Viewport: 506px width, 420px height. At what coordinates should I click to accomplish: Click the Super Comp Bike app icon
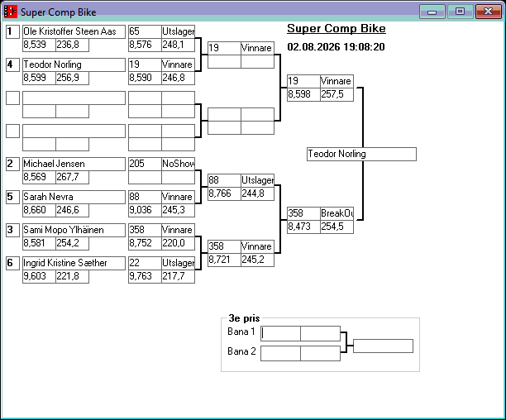click(x=10, y=12)
